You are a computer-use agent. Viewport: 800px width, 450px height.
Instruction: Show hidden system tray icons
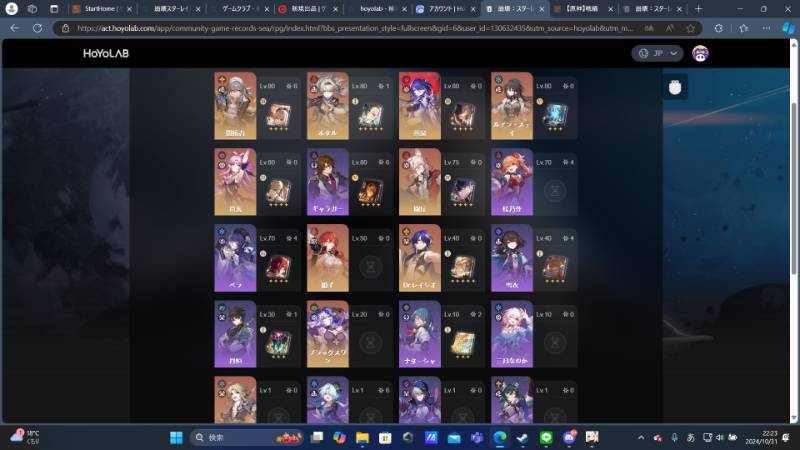pos(641,437)
